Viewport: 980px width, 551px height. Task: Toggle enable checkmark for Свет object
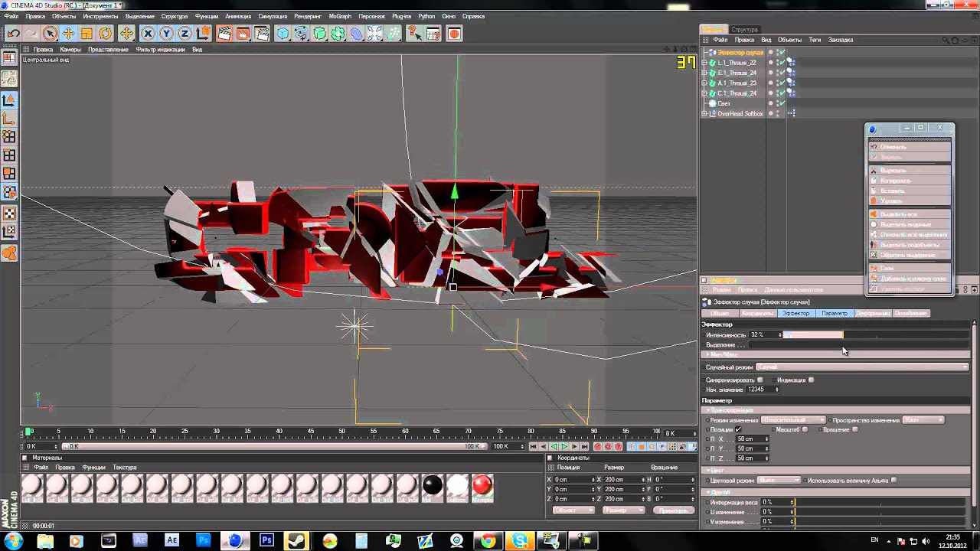[x=781, y=103]
